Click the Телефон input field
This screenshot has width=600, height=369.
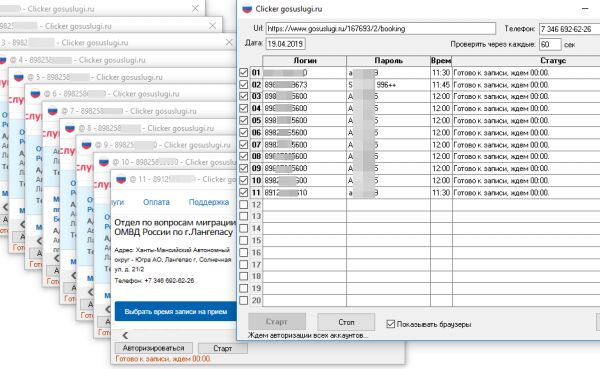tap(569, 29)
